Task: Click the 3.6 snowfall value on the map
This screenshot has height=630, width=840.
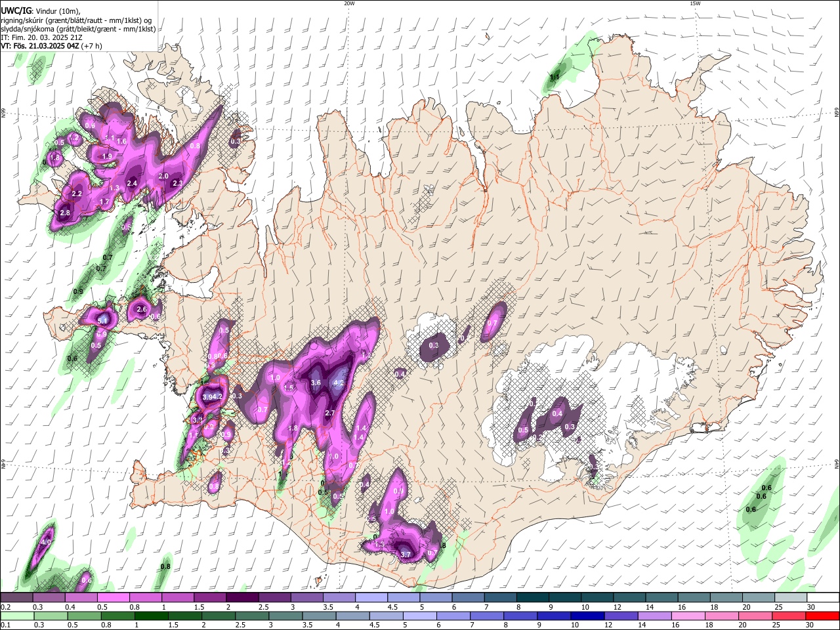Action: tap(315, 383)
